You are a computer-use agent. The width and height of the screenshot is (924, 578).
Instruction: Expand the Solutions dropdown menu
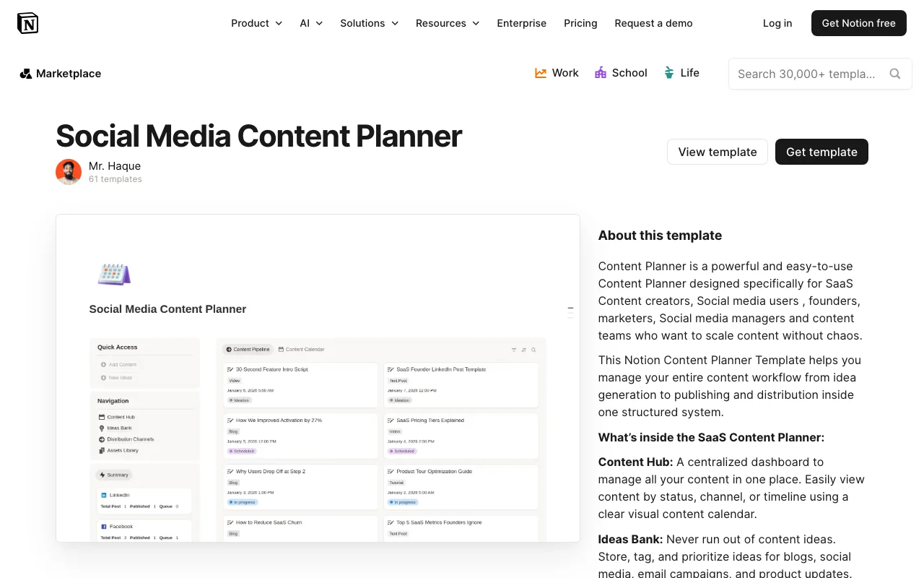coord(369,23)
